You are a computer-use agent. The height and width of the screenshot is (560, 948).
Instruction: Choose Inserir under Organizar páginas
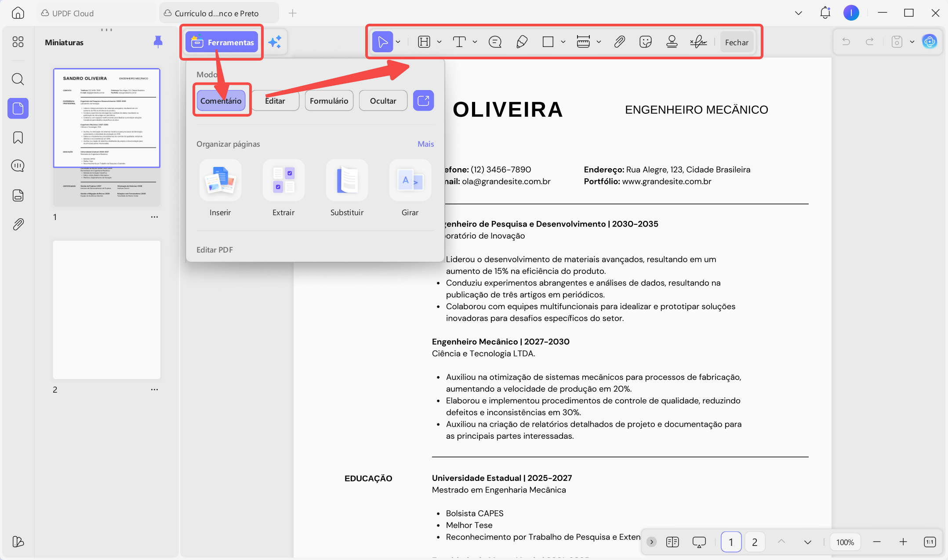coord(220,188)
